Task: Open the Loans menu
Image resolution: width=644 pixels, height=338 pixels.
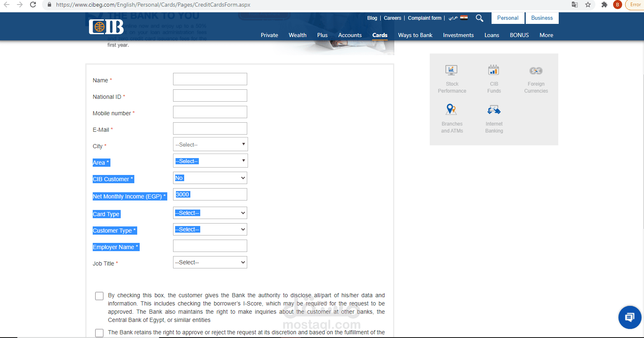Action: pyautogui.click(x=492, y=35)
